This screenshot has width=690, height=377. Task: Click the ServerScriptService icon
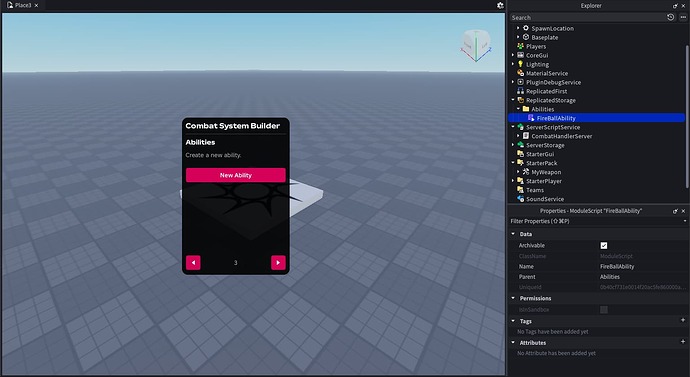coord(521,127)
